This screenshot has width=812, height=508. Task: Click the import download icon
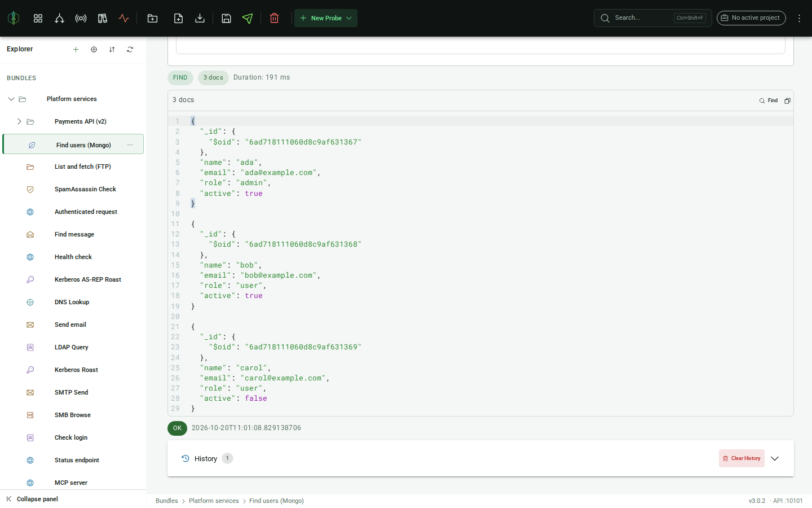pyautogui.click(x=200, y=18)
